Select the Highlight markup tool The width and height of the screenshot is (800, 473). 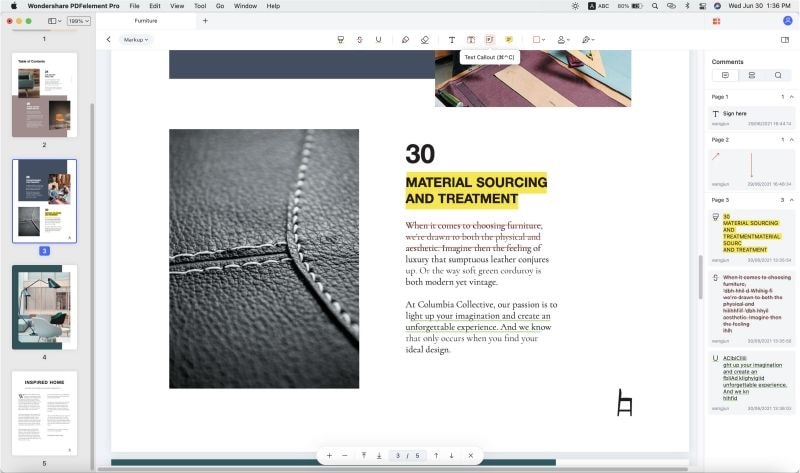click(x=340, y=40)
